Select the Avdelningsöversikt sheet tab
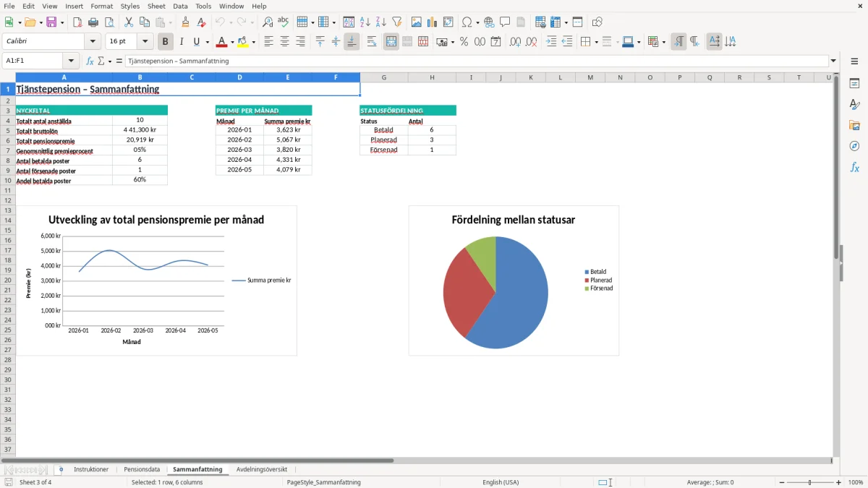 262,469
